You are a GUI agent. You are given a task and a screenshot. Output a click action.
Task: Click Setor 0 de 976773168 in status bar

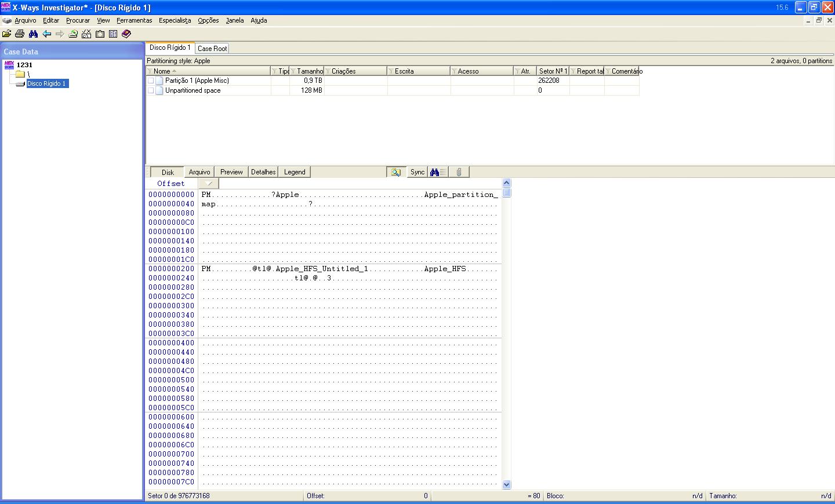pyautogui.click(x=179, y=496)
